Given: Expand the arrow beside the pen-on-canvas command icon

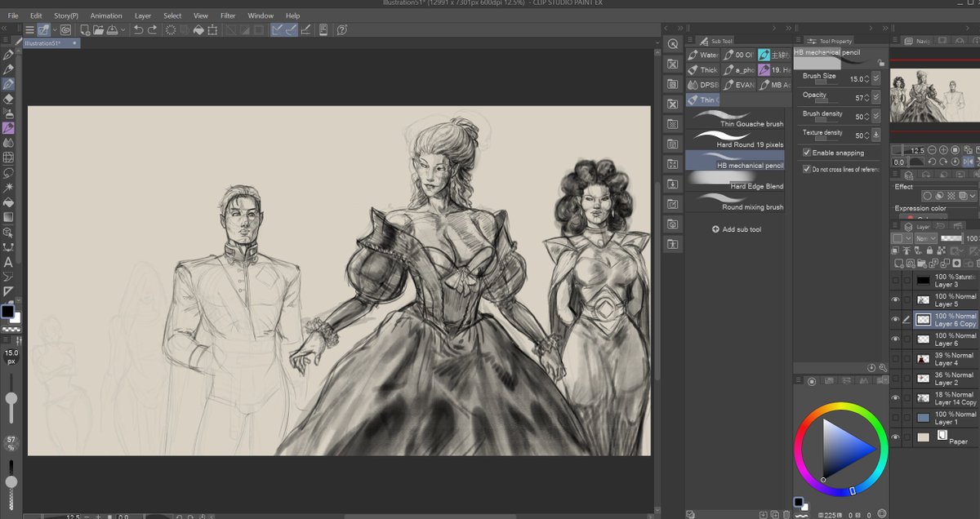Looking at the screenshot, I should [x=55, y=30].
